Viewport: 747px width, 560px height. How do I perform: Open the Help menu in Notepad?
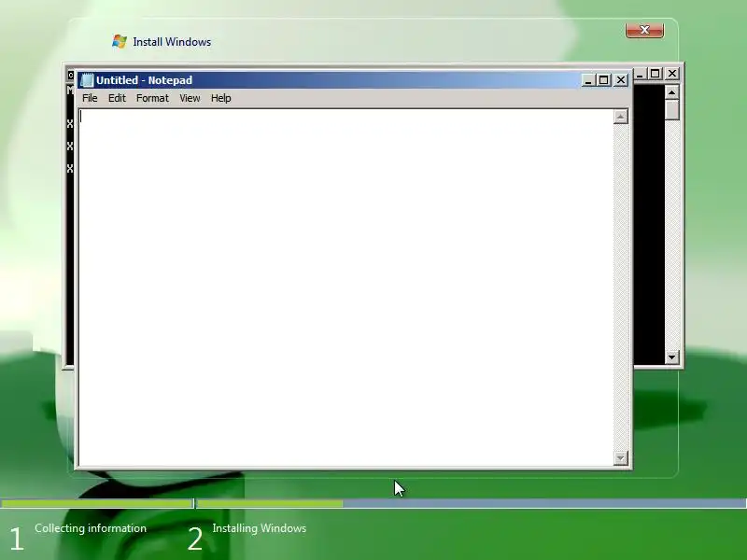tap(221, 98)
